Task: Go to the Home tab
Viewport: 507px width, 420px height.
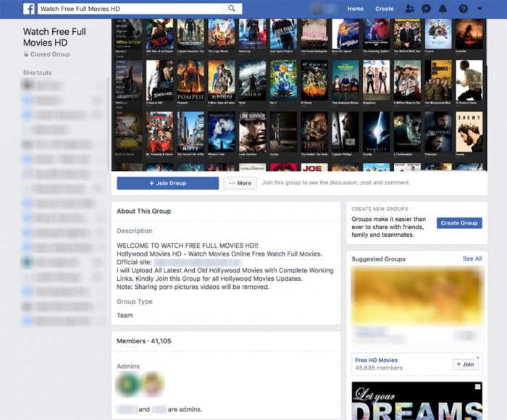Action: pyautogui.click(x=356, y=9)
